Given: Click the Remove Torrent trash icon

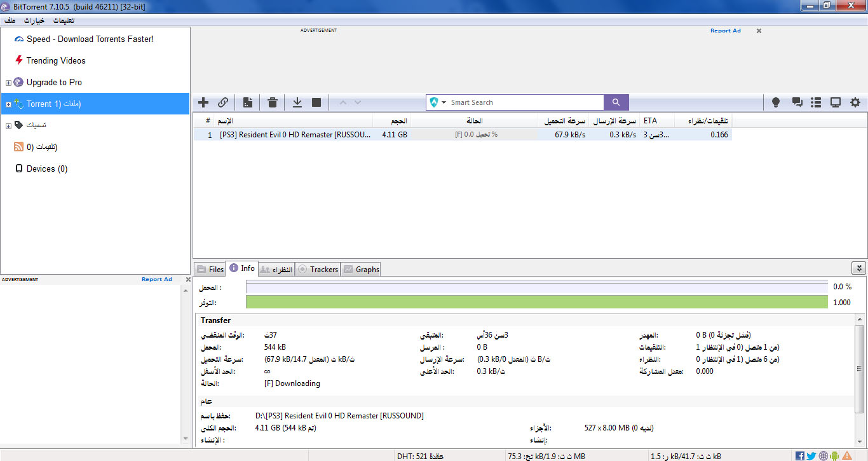Looking at the screenshot, I should point(273,102).
